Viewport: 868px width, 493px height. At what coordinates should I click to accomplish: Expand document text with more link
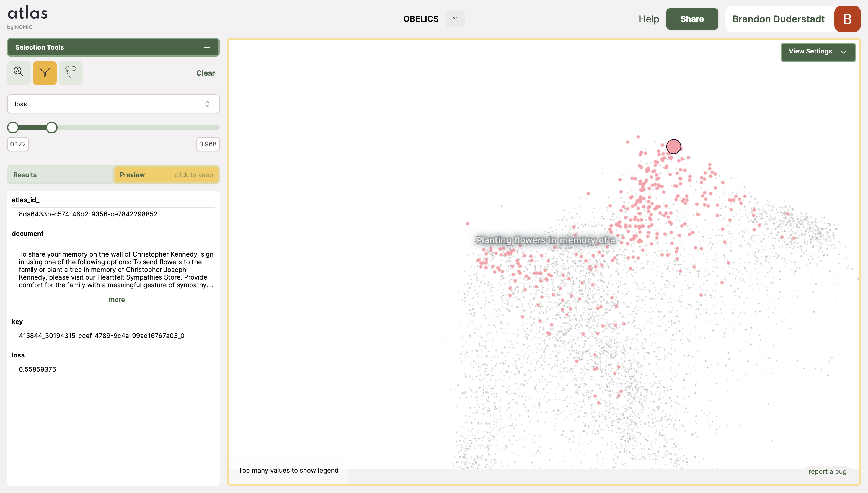116,300
